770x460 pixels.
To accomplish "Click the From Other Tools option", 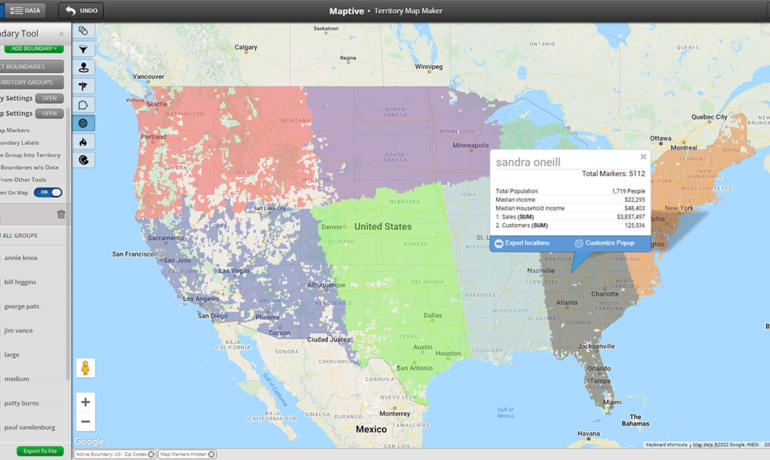I will [23, 180].
